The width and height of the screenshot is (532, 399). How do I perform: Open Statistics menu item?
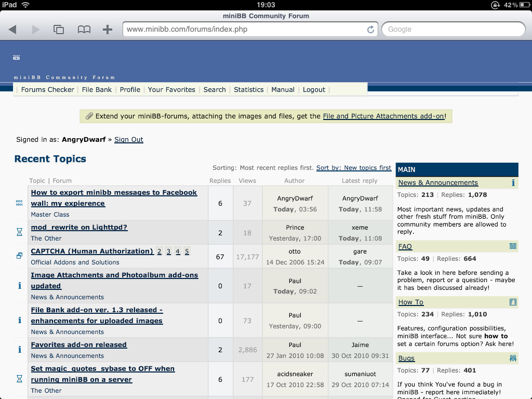click(x=249, y=89)
